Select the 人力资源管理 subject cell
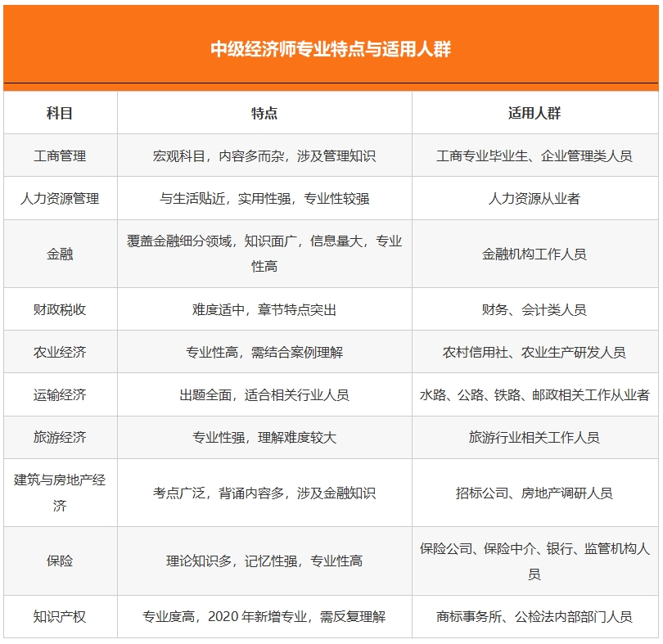 tap(60, 198)
